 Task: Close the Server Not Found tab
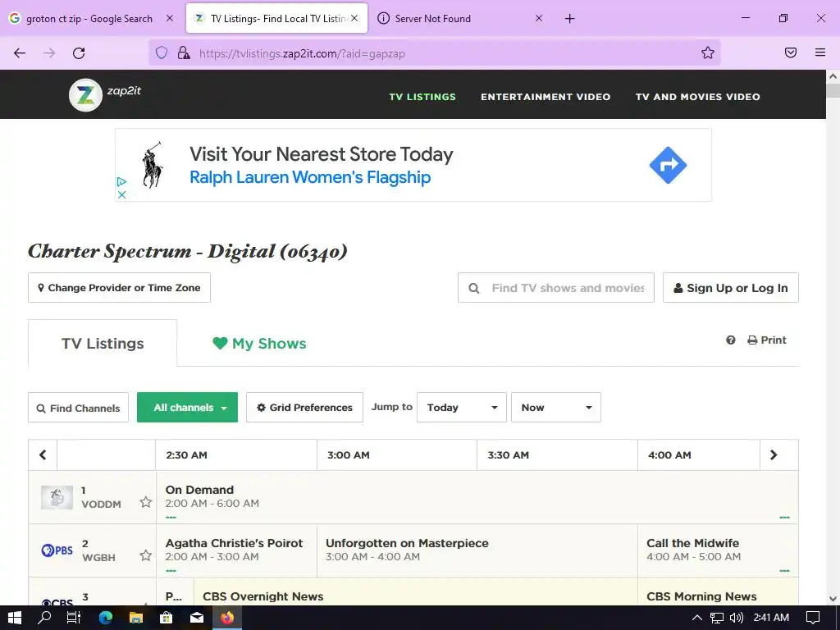point(539,18)
